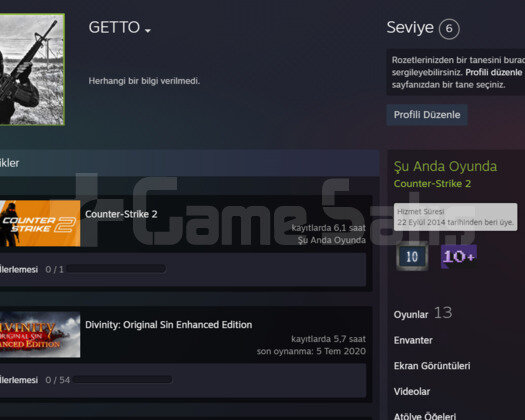Open Divinity: Original Sin Enhanced Edition title
This screenshot has width=525, height=420.
pos(168,325)
